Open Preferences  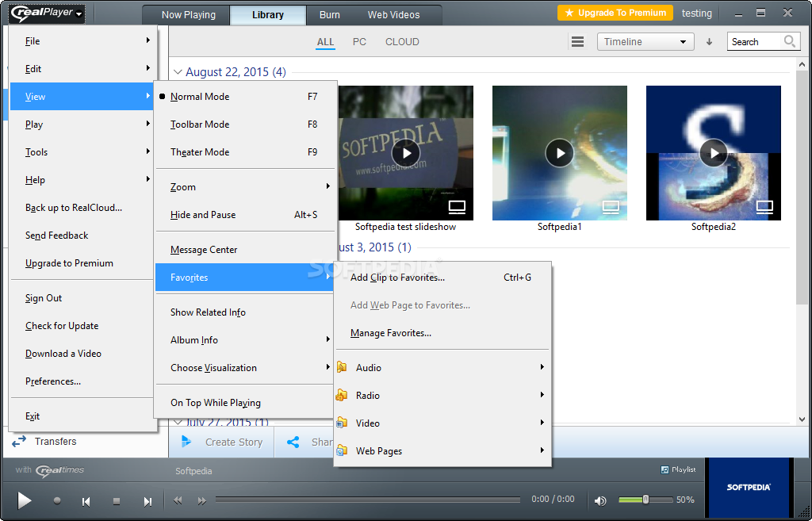click(82, 381)
